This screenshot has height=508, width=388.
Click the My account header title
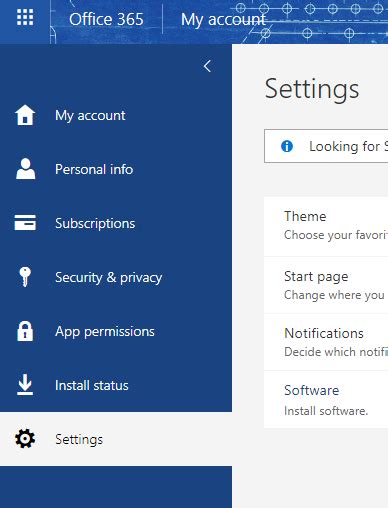[223, 20]
